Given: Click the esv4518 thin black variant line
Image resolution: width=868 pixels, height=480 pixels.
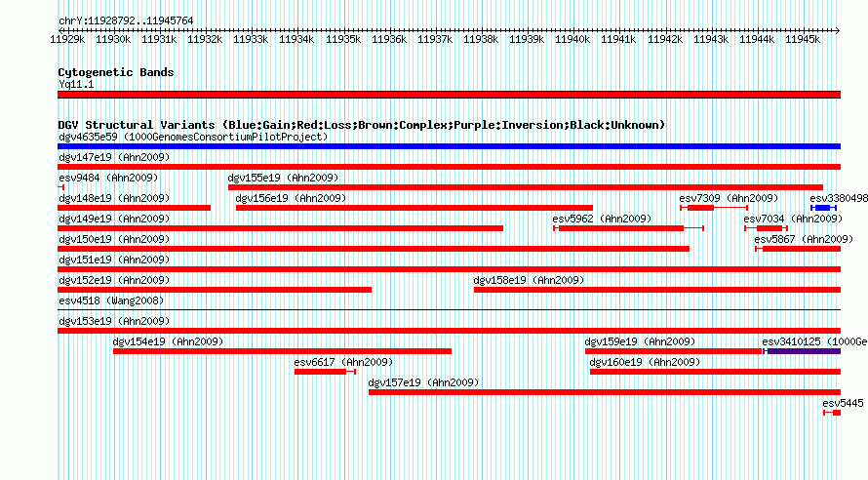Looking at the screenshot, I should 449,309.
